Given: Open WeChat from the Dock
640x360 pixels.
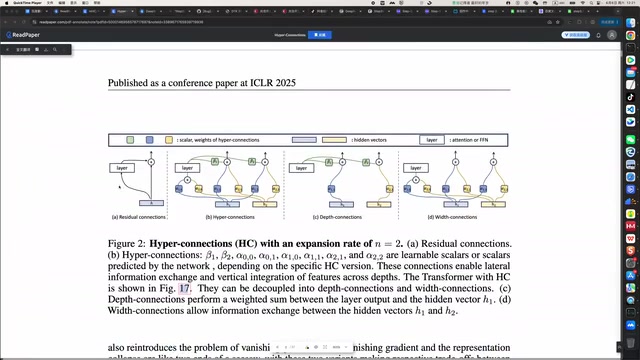Looking at the screenshot, I should [631, 140].
